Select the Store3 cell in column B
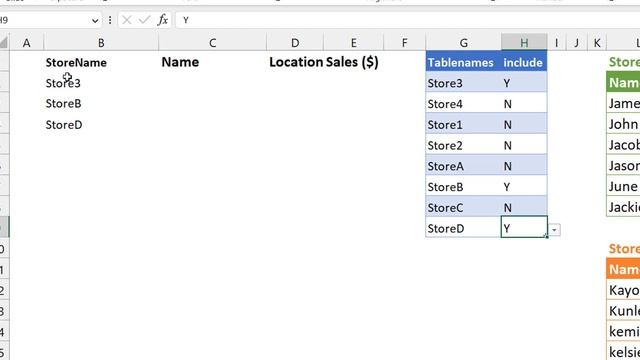This screenshot has width=640, height=360. (x=101, y=83)
